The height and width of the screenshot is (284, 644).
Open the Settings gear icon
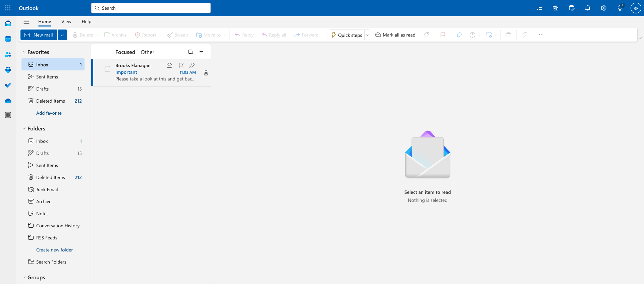pyautogui.click(x=604, y=8)
